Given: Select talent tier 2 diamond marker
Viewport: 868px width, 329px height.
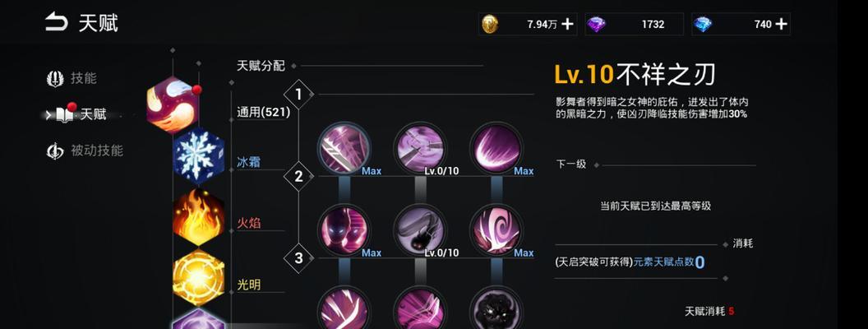Looking at the screenshot, I should [x=299, y=177].
